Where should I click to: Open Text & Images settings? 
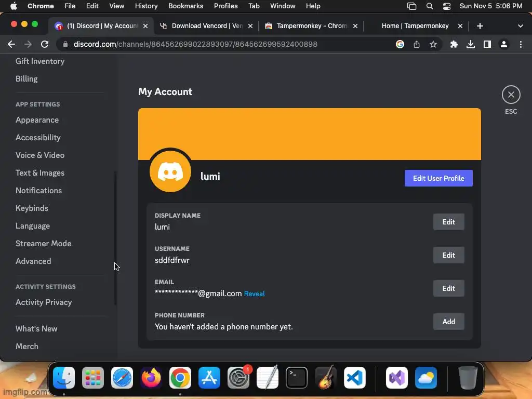(39, 172)
